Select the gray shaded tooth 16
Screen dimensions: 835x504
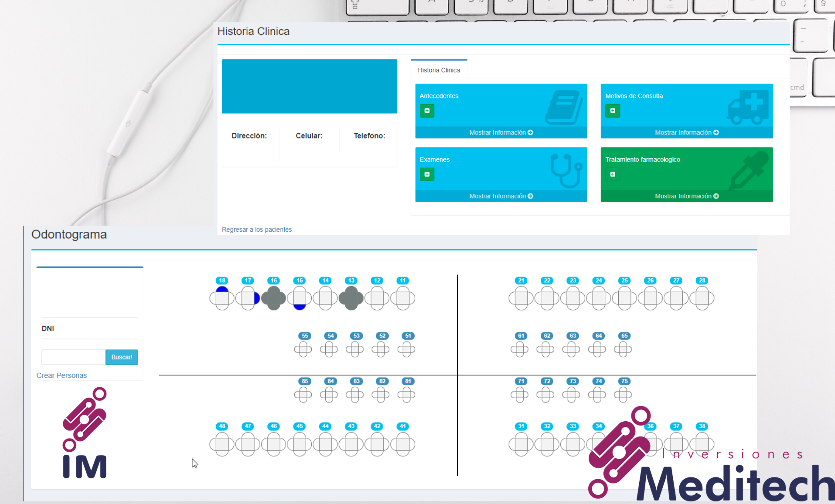coord(273,298)
